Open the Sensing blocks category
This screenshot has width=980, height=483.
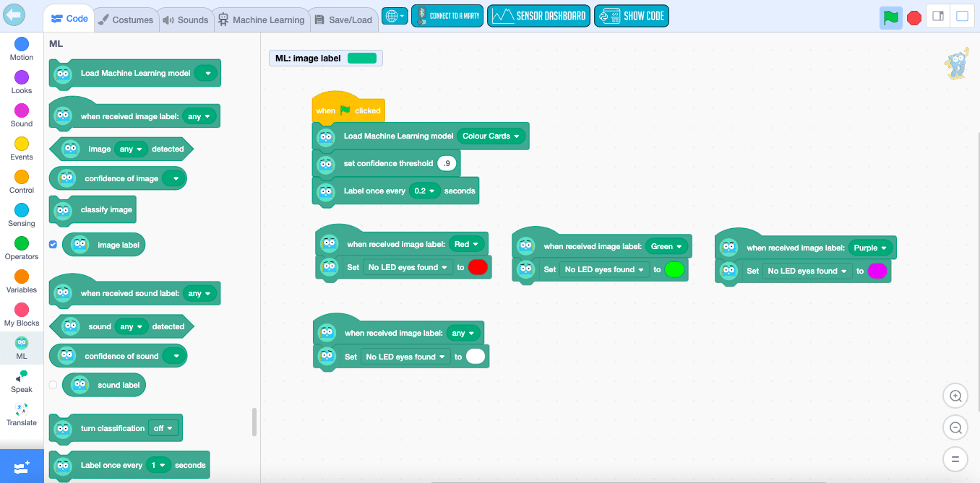click(22, 215)
